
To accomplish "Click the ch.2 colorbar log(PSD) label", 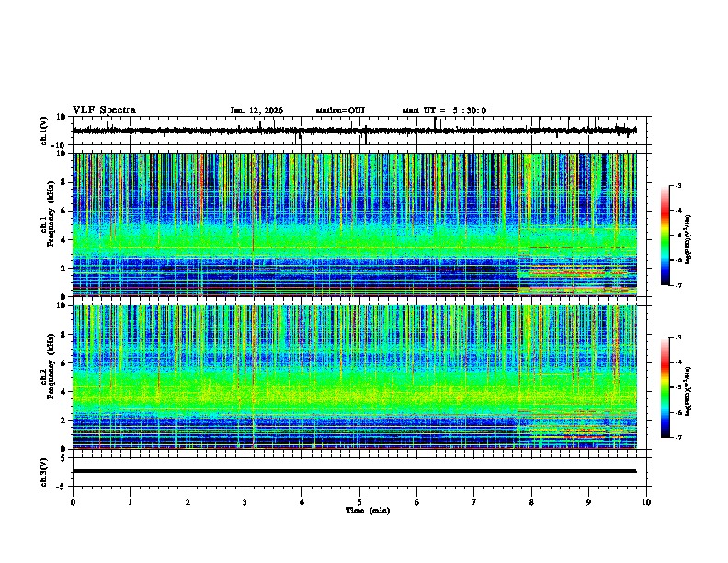I will click(x=688, y=391).
